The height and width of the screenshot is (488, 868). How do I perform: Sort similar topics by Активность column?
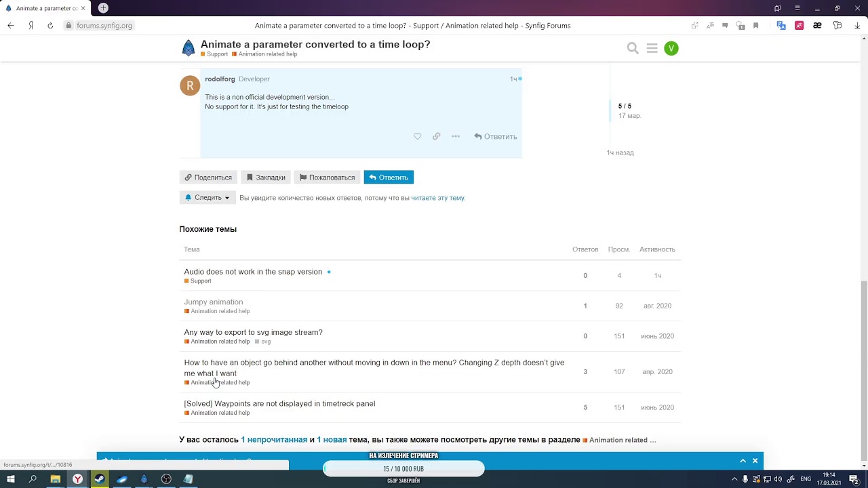[x=657, y=249]
